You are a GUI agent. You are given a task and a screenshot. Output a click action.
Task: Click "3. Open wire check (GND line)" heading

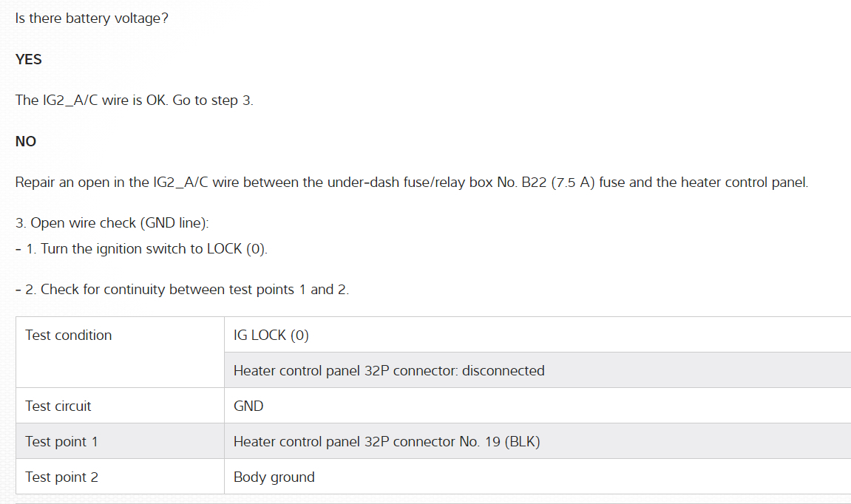pos(107,222)
